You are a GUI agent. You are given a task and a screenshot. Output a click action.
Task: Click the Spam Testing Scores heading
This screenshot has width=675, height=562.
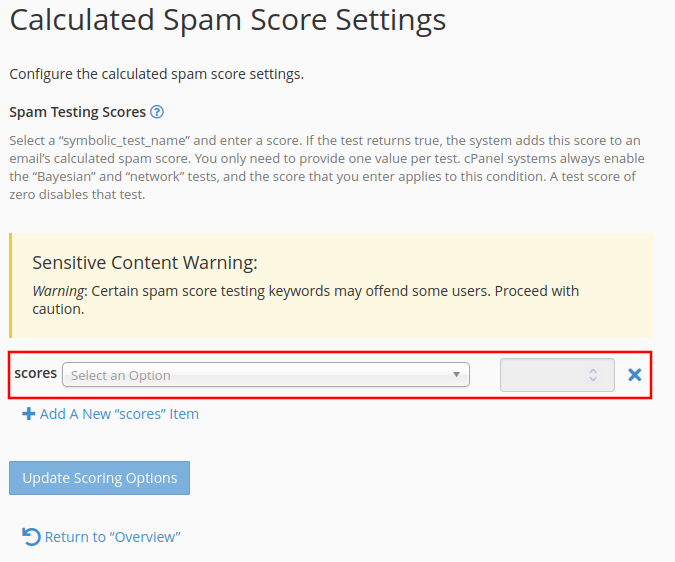click(77, 112)
